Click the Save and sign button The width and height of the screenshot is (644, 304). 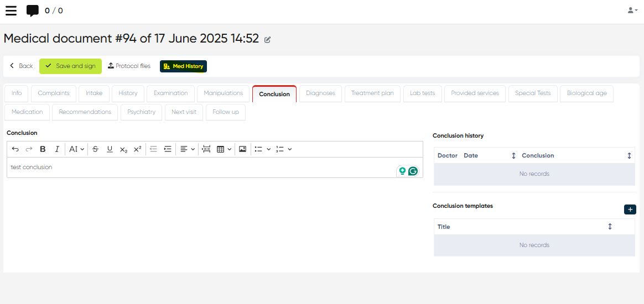(70, 66)
